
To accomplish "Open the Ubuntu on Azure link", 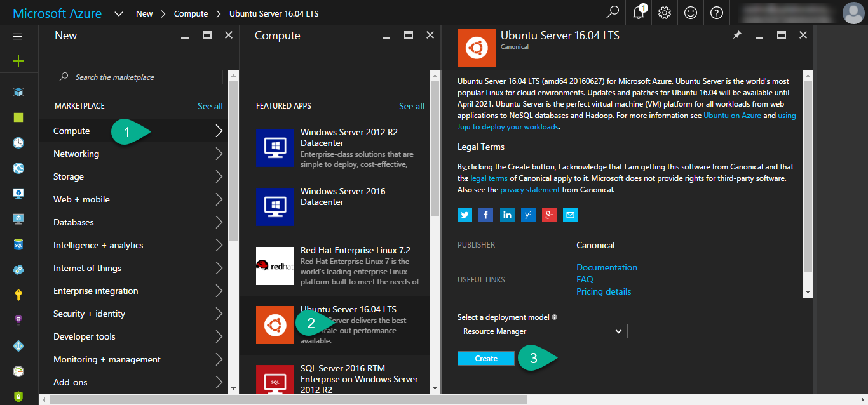I will [x=732, y=116].
